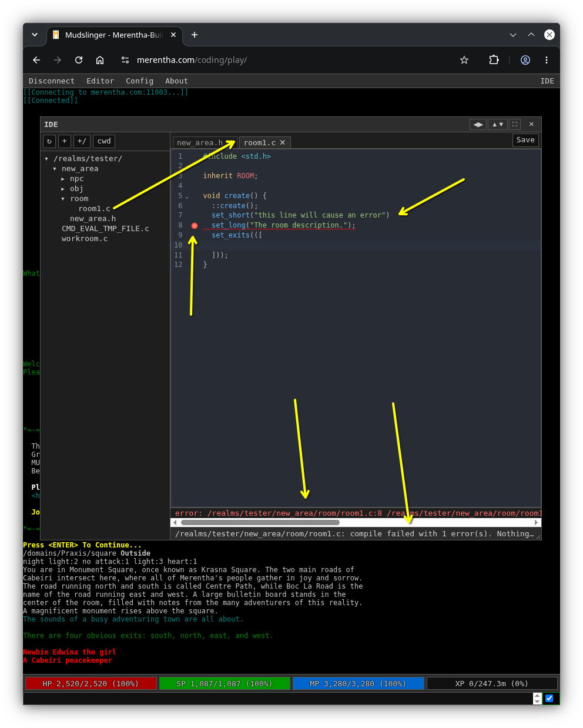583x728 pixels.
Task: Click the XP progress bar
Action: click(492, 683)
